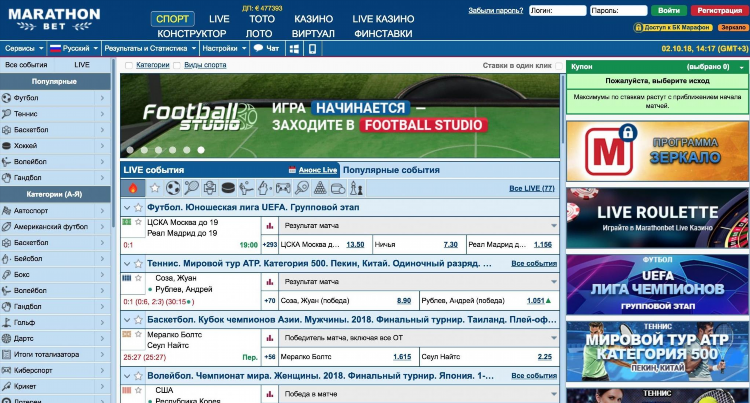
Task: Open the КОНСТРУКТОР navigation item
Action: point(192,34)
